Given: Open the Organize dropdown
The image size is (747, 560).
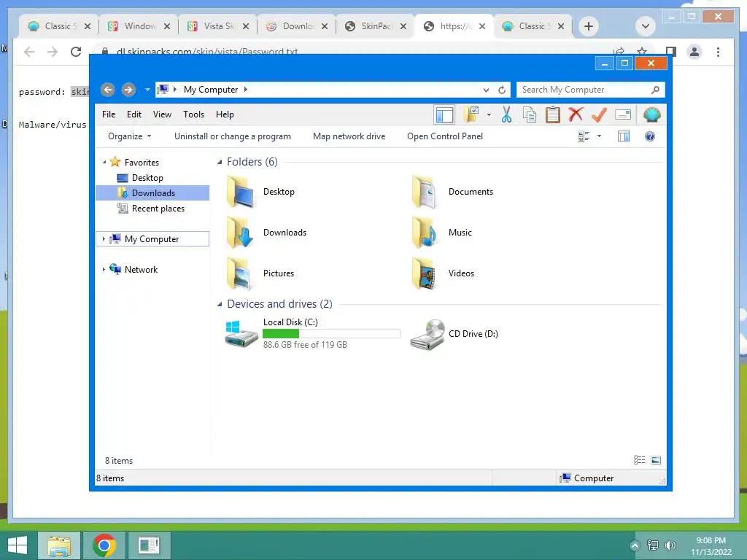Looking at the screenshot, I should pyautogui.click(x=130, y=136).
